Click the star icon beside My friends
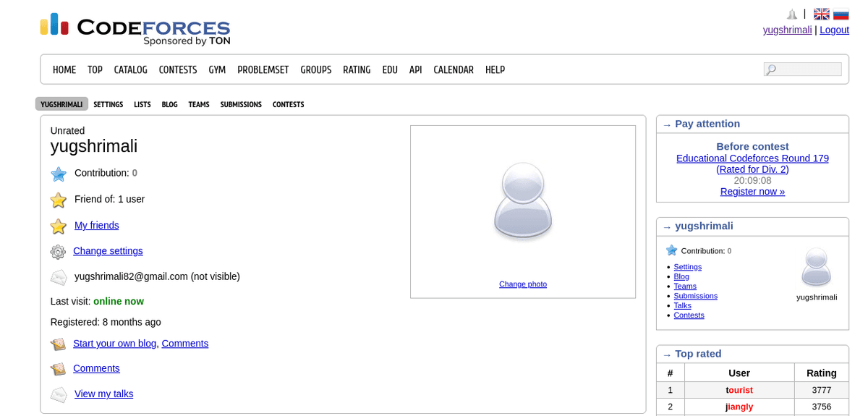Viewport: 868px width, 416px height. click(59, 226)
